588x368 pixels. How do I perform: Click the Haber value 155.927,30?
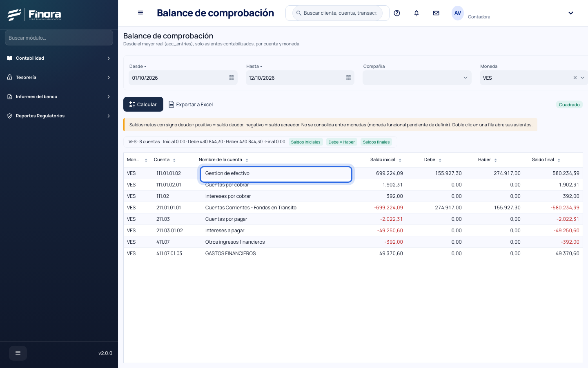click(507, 208)
